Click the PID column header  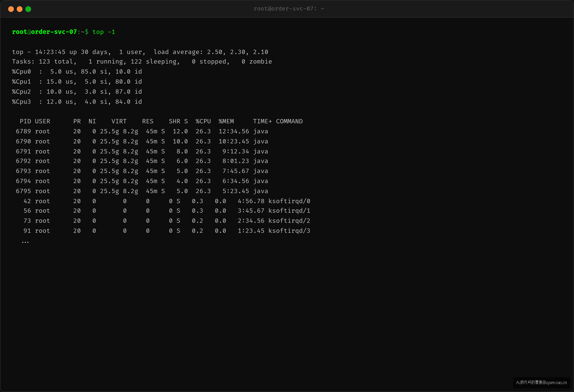click(x=25, y=121)
